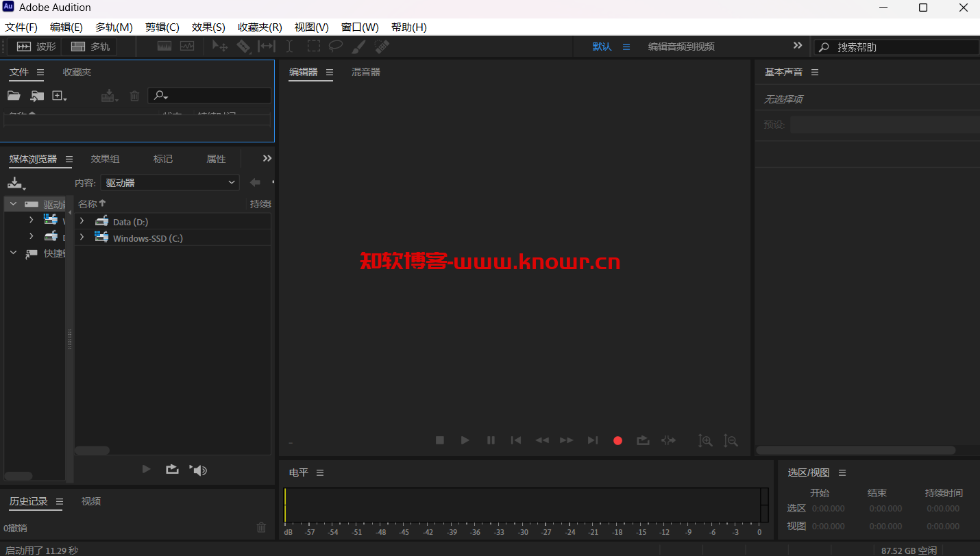980x556 pixels.
Task: Click the History panel trash icon
Action: tap(261, 527)
